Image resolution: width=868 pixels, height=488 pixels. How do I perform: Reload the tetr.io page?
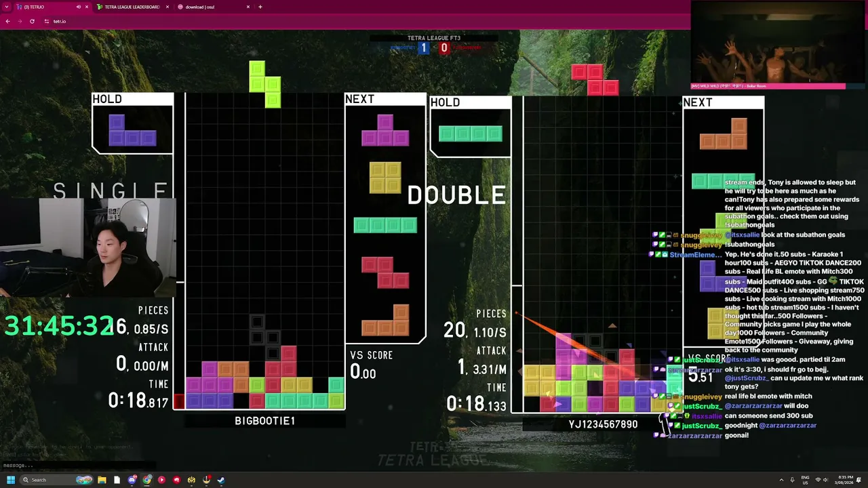pos(32,21)
